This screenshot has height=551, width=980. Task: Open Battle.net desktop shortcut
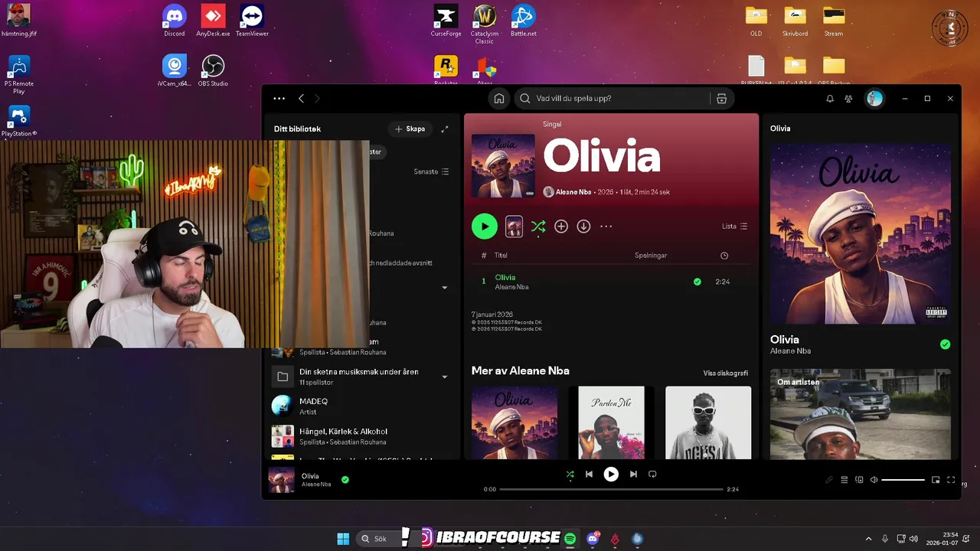[x=524, y=21]
